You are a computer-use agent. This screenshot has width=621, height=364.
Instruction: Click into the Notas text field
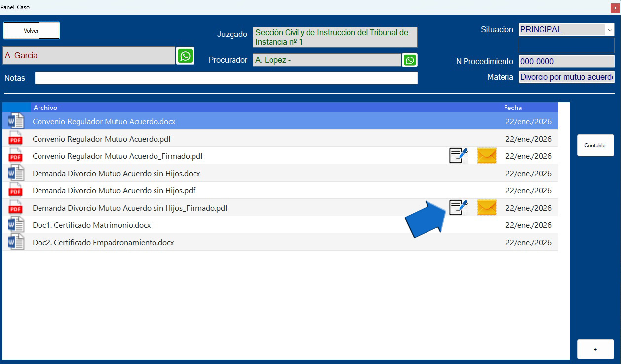(226, 78)
